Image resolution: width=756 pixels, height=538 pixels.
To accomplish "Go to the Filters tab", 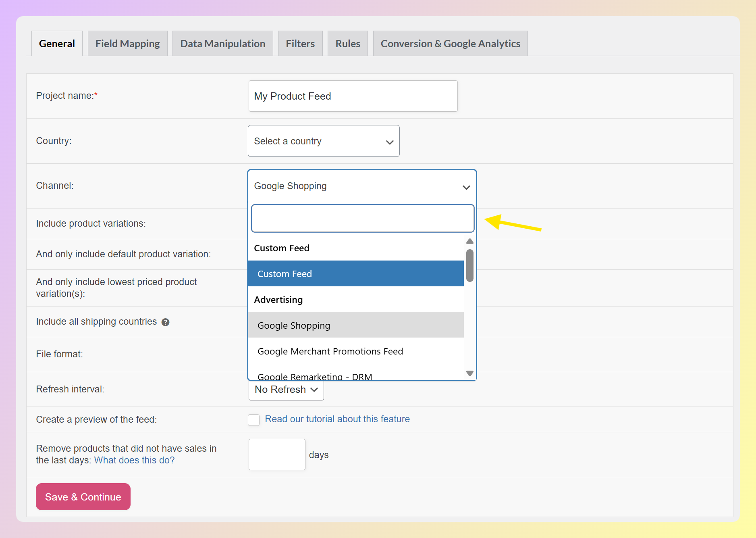I will point(300,44).
